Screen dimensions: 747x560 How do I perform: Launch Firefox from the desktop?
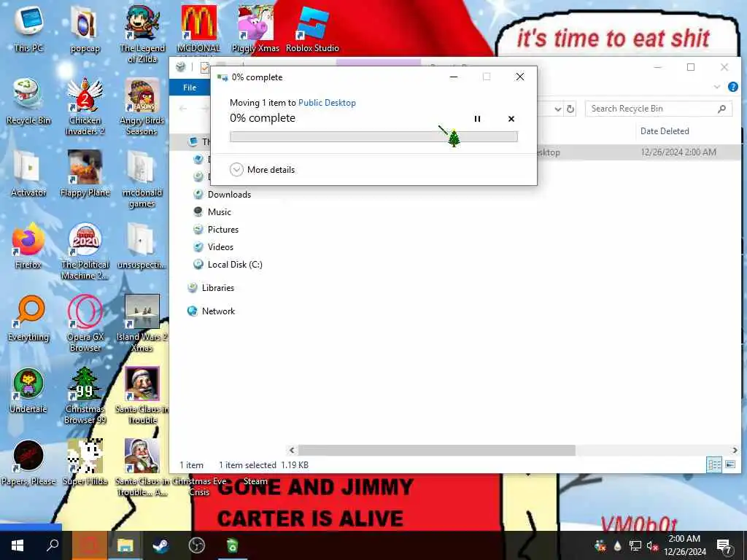[28, 246]
